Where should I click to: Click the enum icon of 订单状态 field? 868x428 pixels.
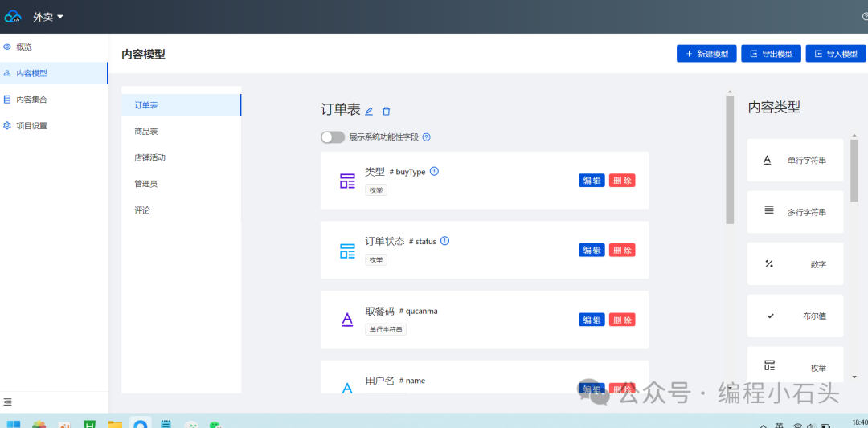(347, 251)
